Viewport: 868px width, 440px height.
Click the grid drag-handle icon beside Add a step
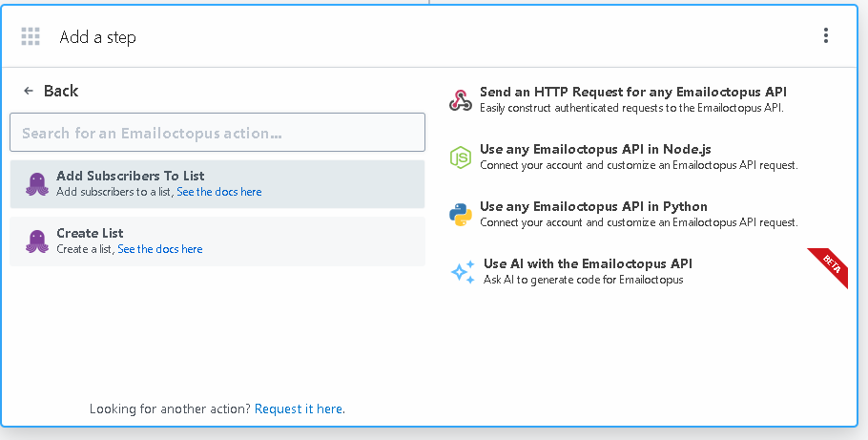[x=31, y=36]
